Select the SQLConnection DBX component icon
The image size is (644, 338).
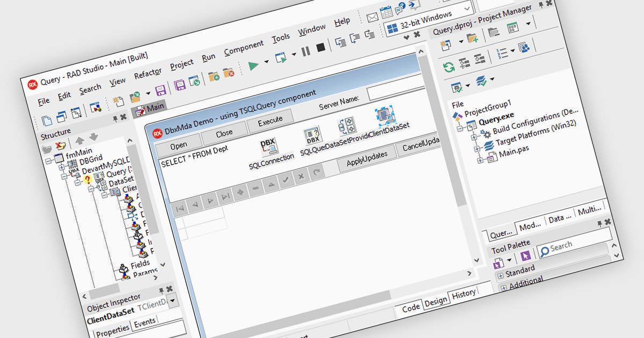point(268,146)
